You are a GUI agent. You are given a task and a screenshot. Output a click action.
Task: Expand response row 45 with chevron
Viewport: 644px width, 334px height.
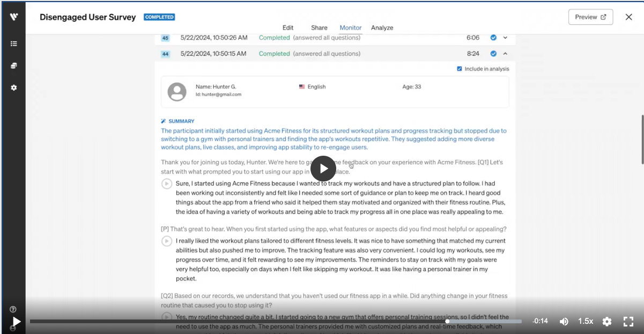505,38
